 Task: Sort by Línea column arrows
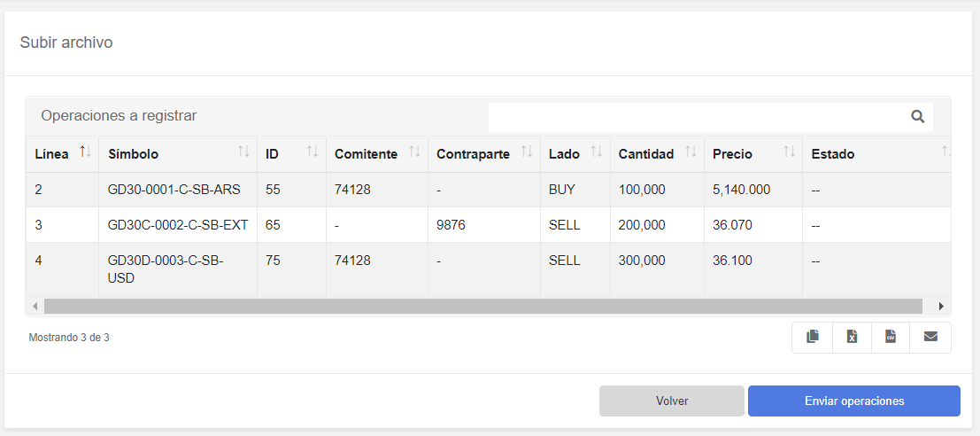pyautogui.click(x=85, y=152)
